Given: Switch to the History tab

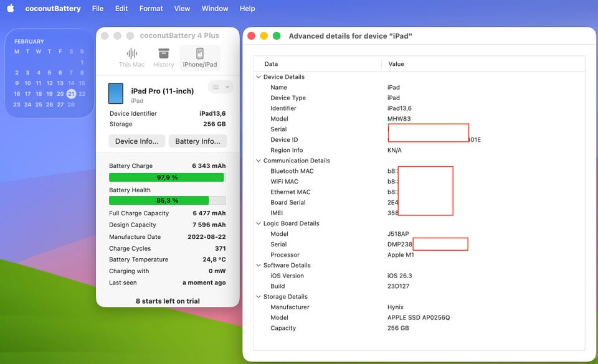Looking at the screenshot, I should (164, 58).
